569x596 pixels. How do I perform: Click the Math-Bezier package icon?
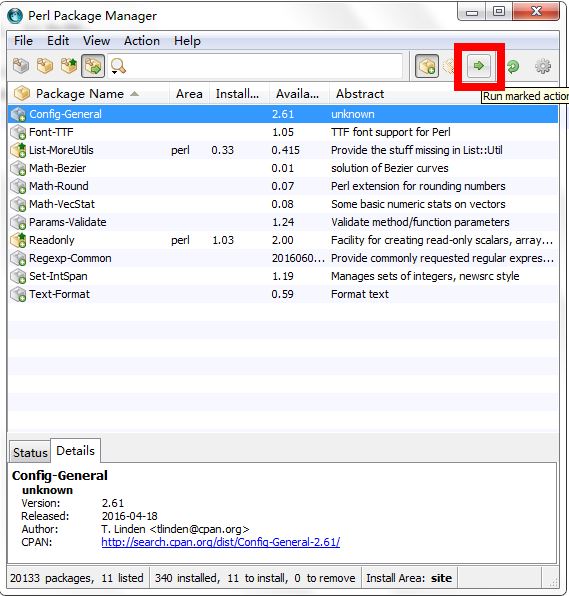[18, 168]
